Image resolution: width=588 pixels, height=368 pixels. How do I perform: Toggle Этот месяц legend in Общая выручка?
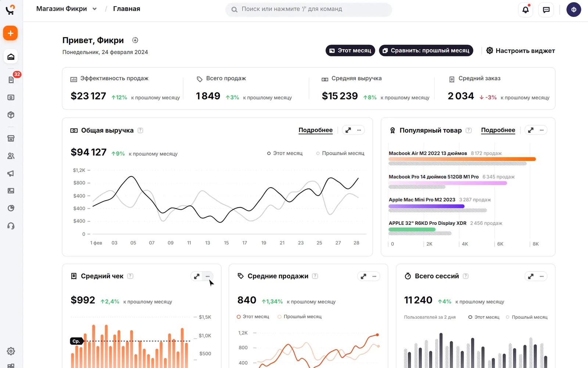(x=285, y=153)
